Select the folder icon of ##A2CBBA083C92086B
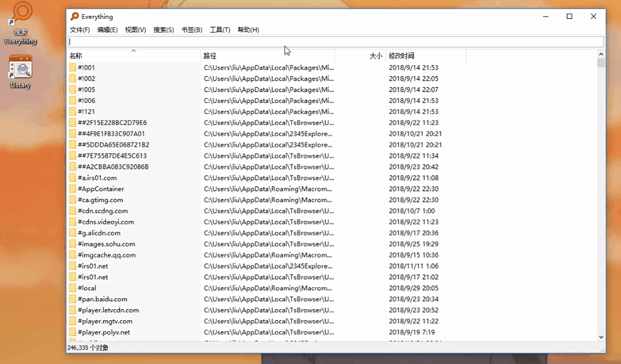The image size is (621, 364). [73, 167]
